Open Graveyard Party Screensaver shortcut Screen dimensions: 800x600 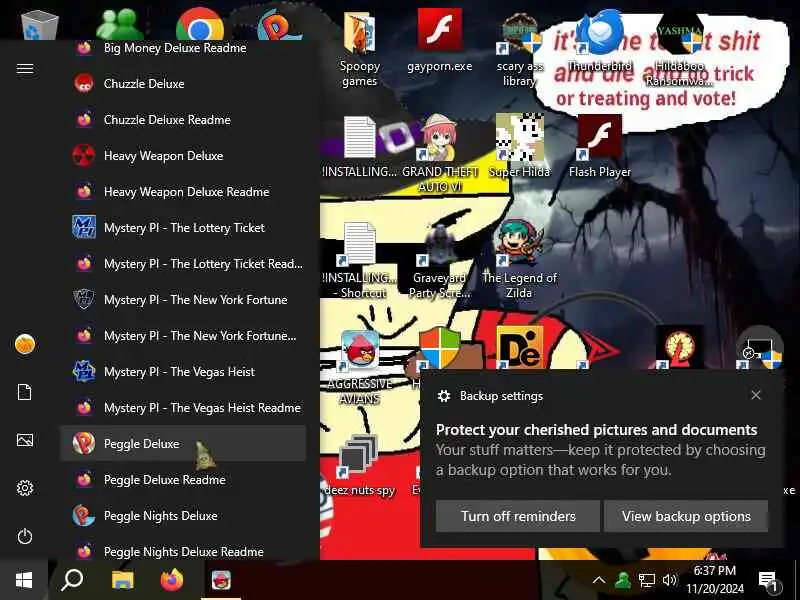pos(439,260)
